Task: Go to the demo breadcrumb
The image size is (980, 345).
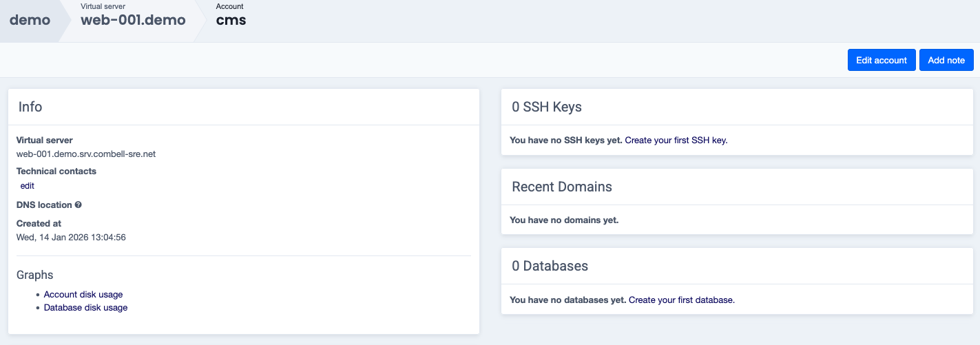Action: pos(30,20)
